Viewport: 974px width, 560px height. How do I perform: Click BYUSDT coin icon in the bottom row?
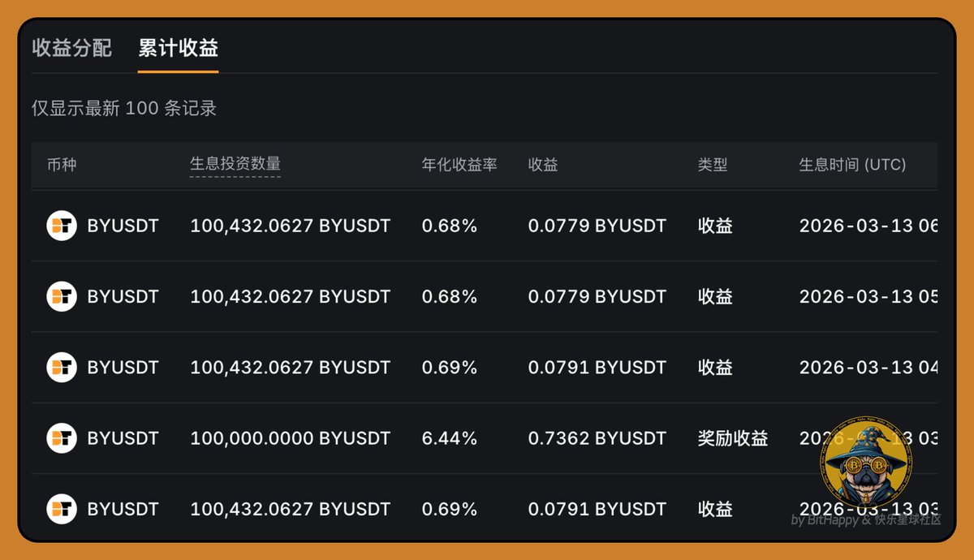(x=62, y=509)
